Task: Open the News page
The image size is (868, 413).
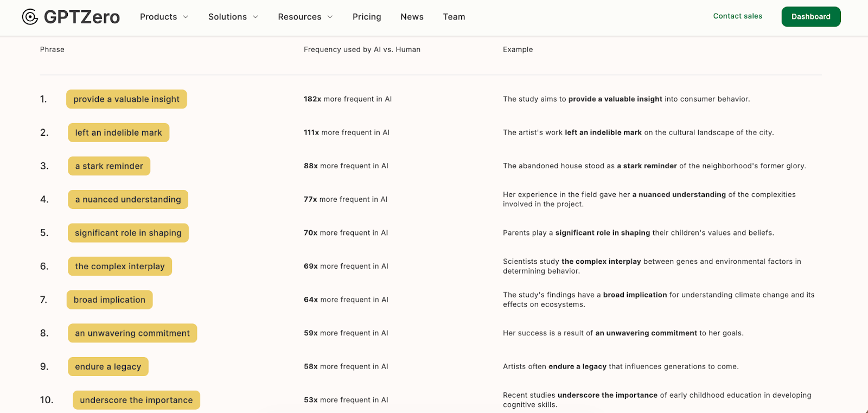Action: [412, 17]
